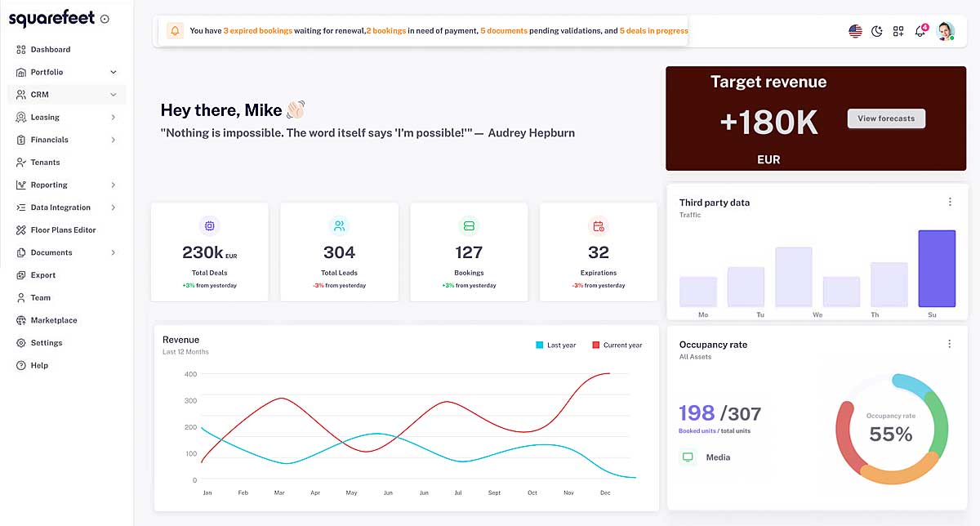
Task: Click the Total Deals card icon
Action: pos(209,225)
